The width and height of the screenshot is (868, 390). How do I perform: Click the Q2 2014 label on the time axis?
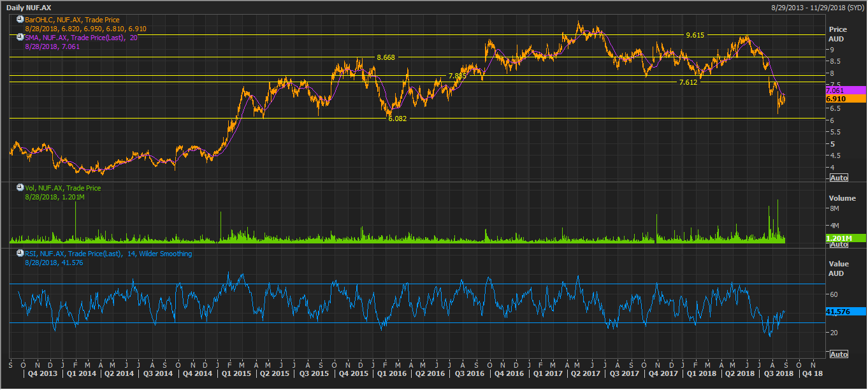tap(119, 373)
